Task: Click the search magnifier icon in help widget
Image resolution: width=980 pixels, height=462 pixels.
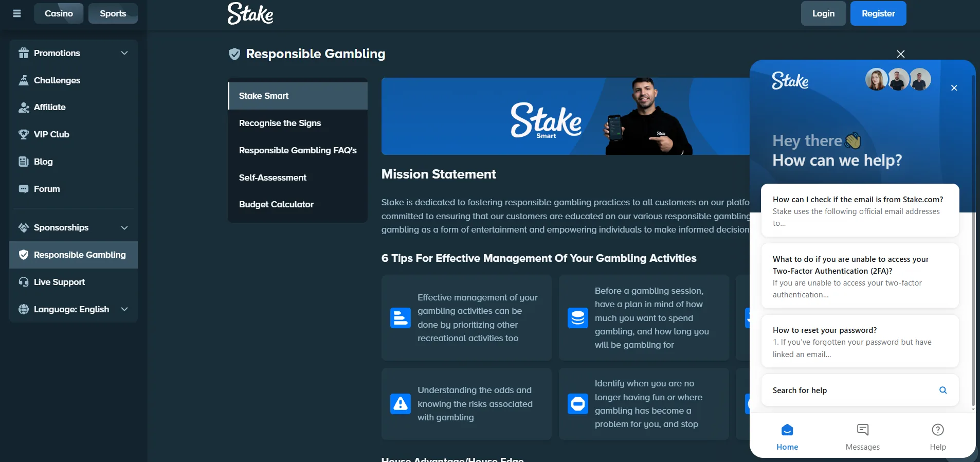Action: pos(943,390)
